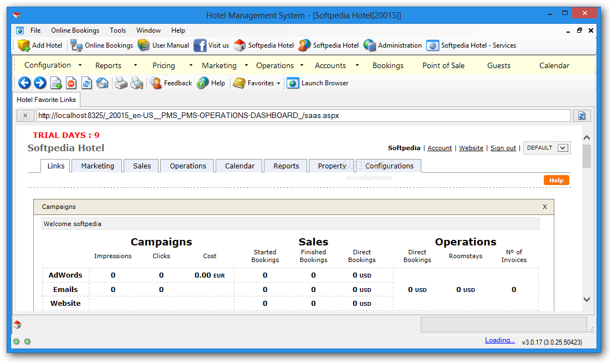The width and height of the screenshot is (612, 364).
Task: Click the first green status indicator
Action: pyautogui.click(x=16, y=341)
